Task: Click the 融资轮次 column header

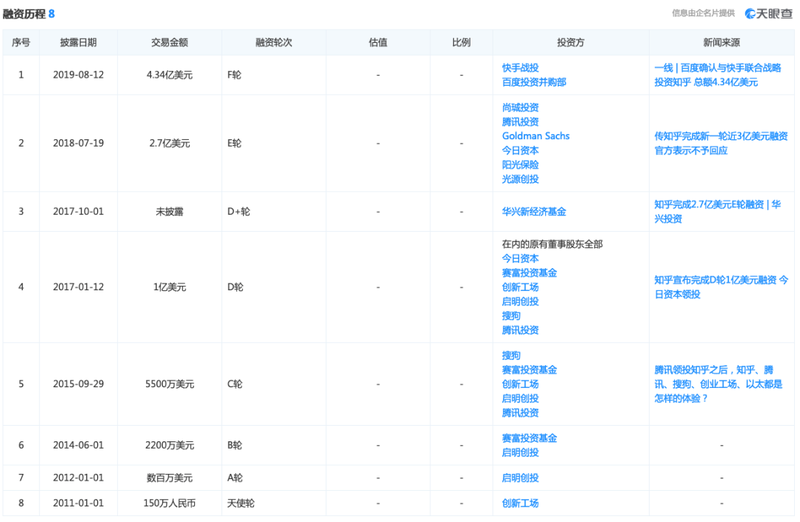Action: 273,42
